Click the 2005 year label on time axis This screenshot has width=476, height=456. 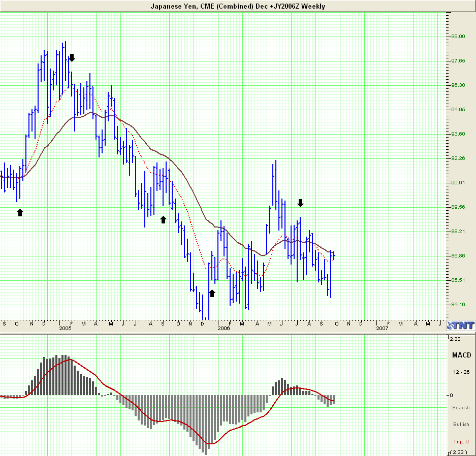(x=65, y=328)
